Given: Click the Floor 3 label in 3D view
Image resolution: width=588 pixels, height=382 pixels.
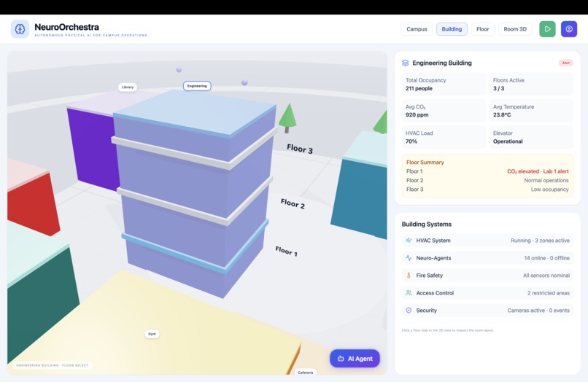Looking at the screenshot, I should tap(300, 149).
